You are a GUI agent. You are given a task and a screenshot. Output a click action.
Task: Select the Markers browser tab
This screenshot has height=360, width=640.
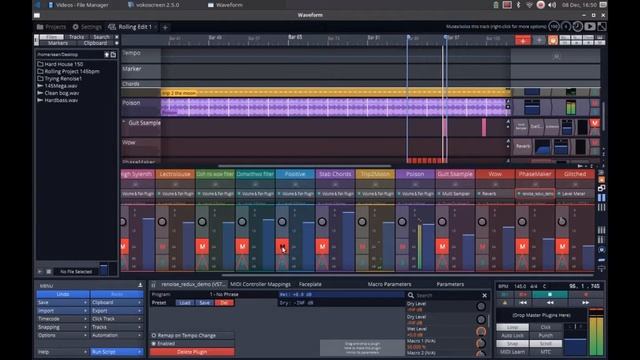tap(58, 43)
